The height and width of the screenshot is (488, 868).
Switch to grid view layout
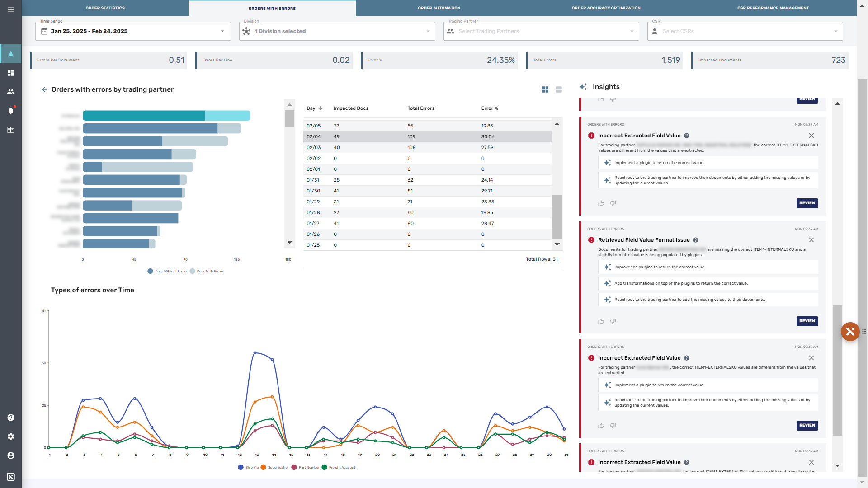click(545, 89)
